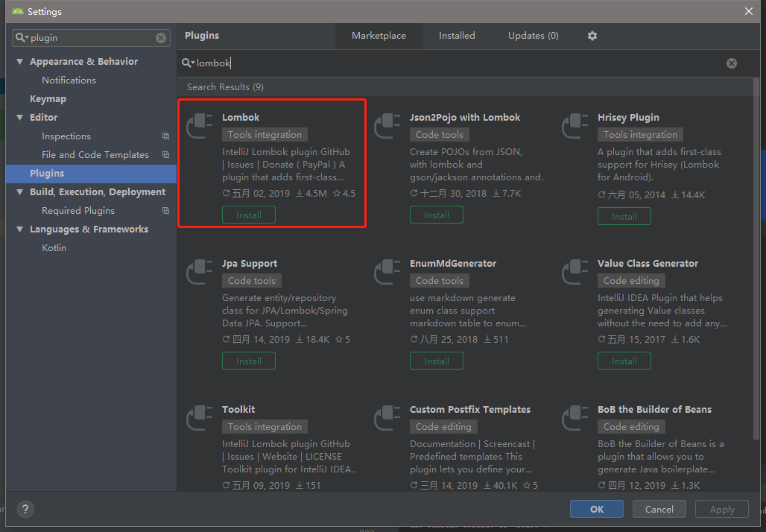Click the small icon next to File and Code Templates
Screen dimensions: 766x532
pos(165,154)
